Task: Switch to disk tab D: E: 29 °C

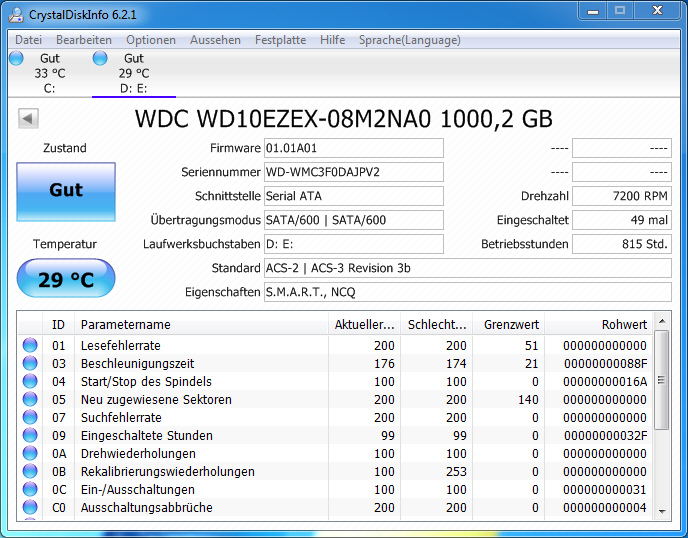Action: [x=134, y=73]
